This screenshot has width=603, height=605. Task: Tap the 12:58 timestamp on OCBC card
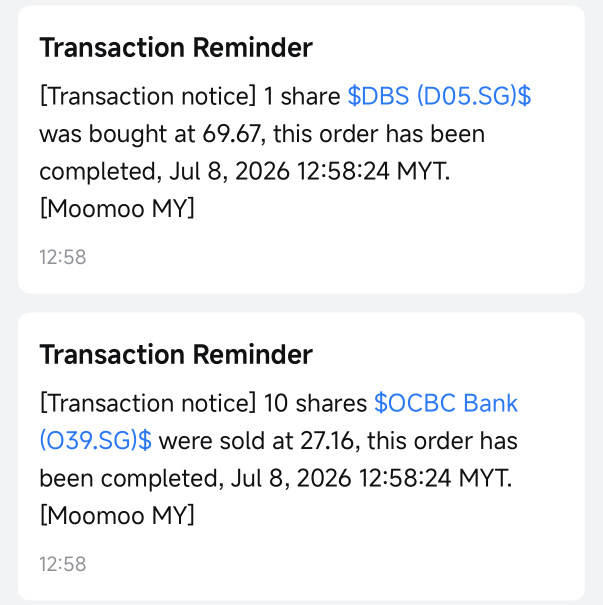[x=62, y=564]
